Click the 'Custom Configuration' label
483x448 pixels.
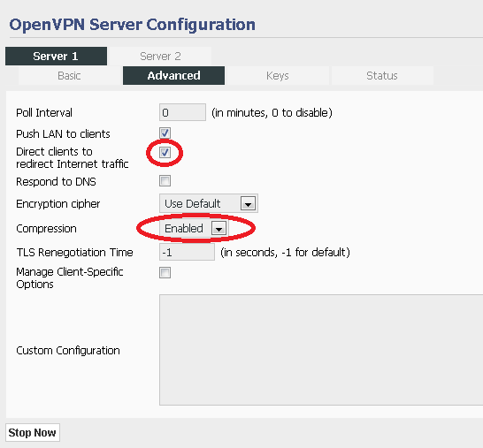click(68, 351)
